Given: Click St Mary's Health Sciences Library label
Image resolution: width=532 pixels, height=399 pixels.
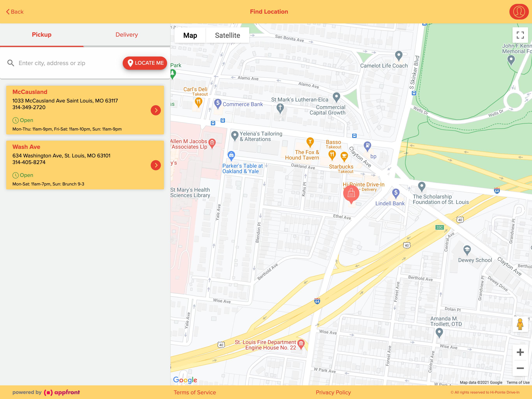Looking at the screenshot, I should click(190, 192).
